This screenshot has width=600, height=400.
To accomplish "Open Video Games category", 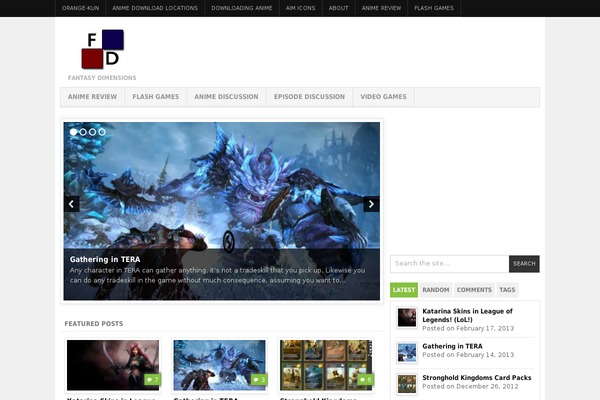I will point(383,97).
